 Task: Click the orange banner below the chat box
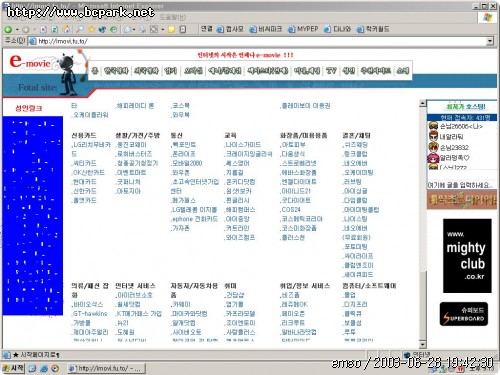462,201
